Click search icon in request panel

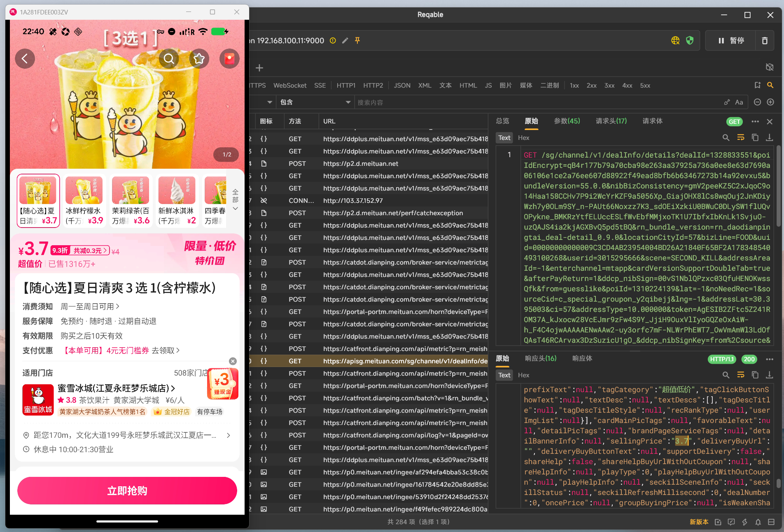click(x=726, y=138)
